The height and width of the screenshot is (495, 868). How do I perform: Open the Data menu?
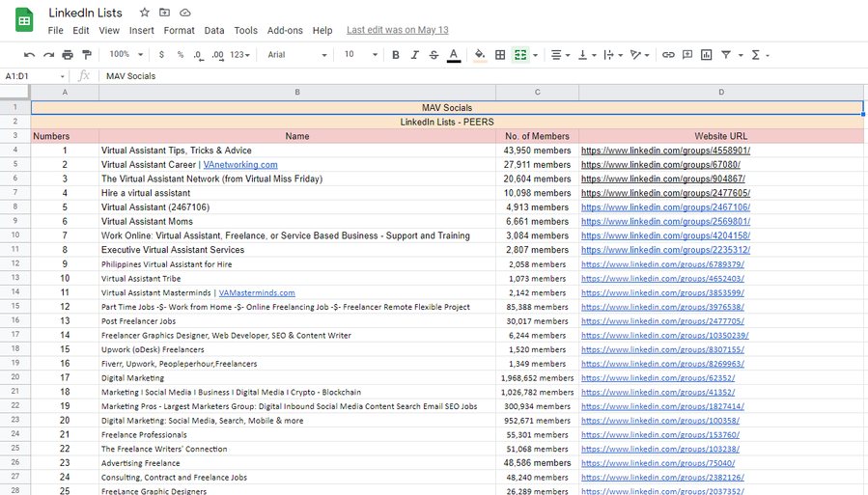(x=214, y=31)
